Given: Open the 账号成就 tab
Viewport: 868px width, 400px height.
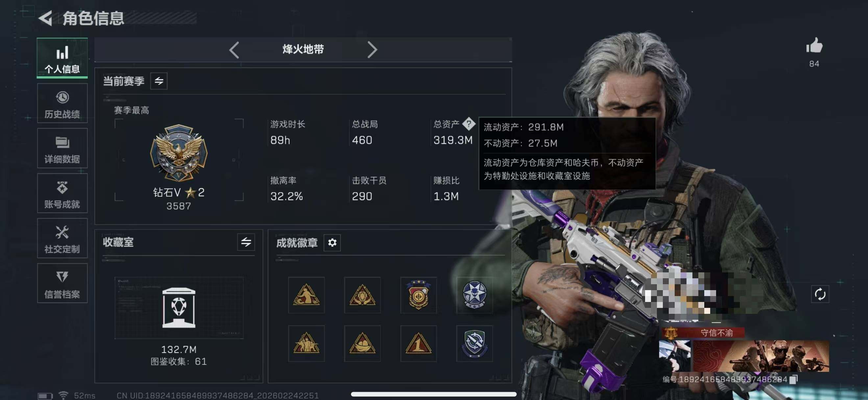Looking at the screenshot, I should click(62, 193).
